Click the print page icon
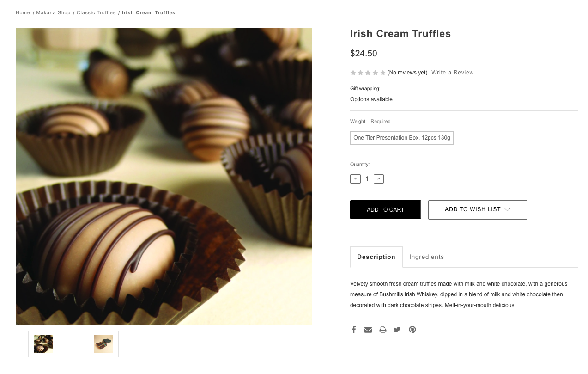This screenshot has width=588, height=374. (x=383, y=330)
